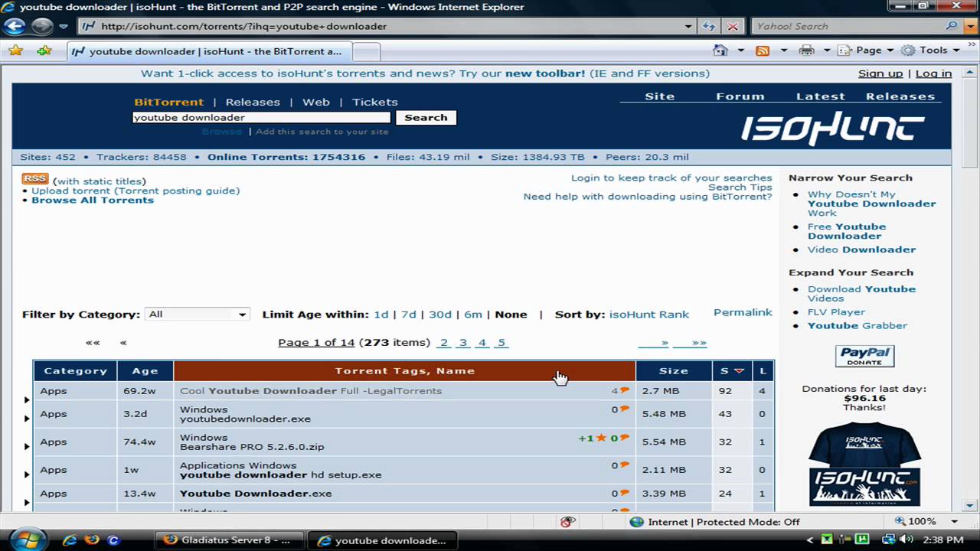The width and height of the screenshot is (980, 551).
Task: Click the isoHunt t-shirt thumbnail
Action: click(864, 465)
